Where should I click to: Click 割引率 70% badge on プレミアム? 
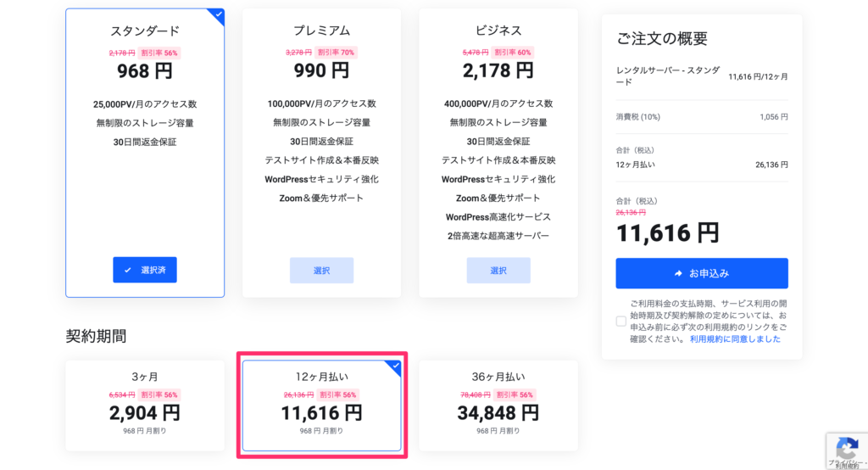point(336,53)
